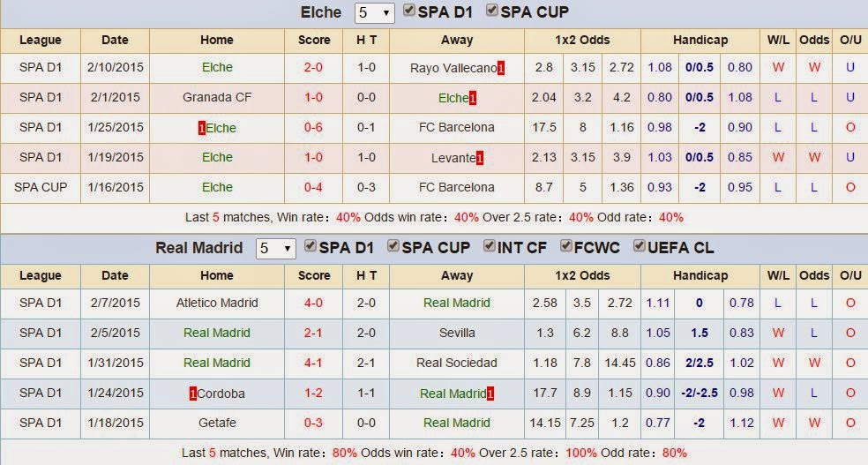View the 0-6 score against FC Barcelona
The image size is (868, 465).
314,127
